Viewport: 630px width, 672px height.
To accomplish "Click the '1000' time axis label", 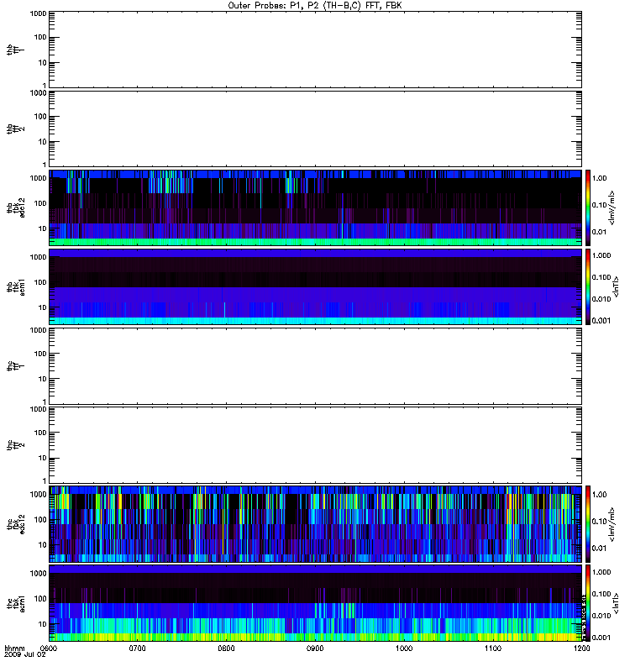I will [404, 648].
